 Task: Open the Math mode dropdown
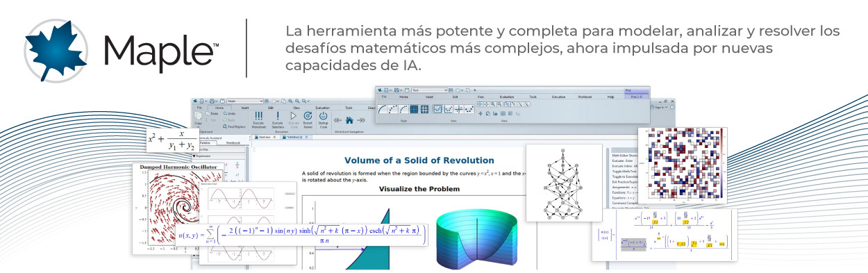click(x=244, y=101)
